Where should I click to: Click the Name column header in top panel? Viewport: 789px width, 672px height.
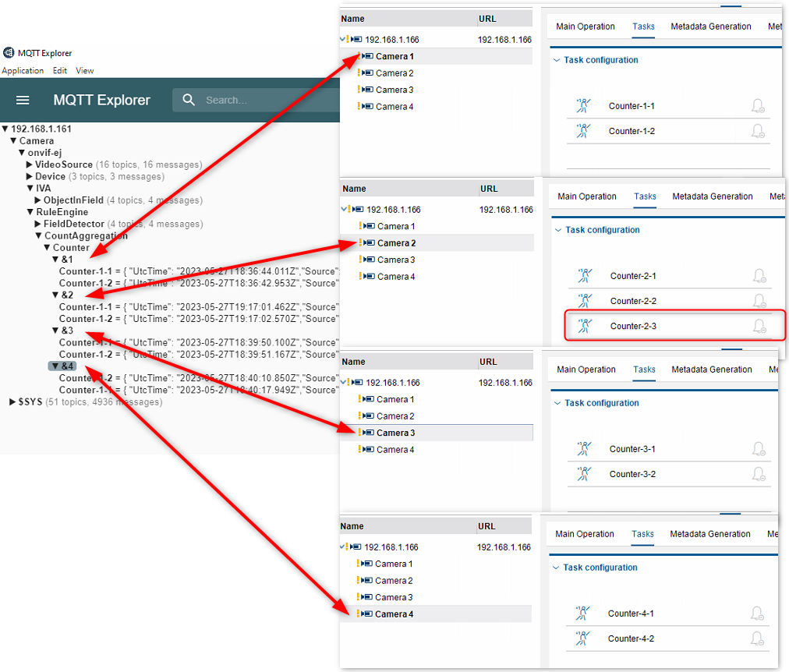tap(408, 19)
